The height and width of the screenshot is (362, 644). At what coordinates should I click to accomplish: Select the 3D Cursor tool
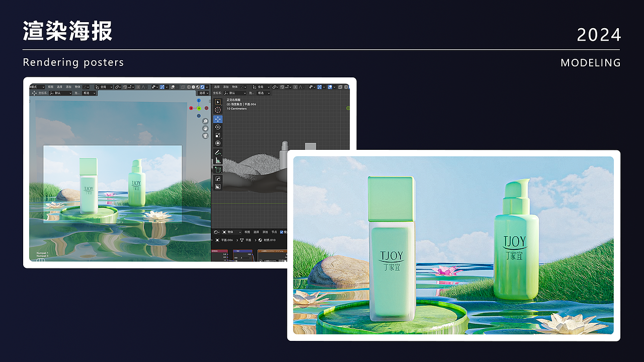pyautogui.click(x=218, y=110)
